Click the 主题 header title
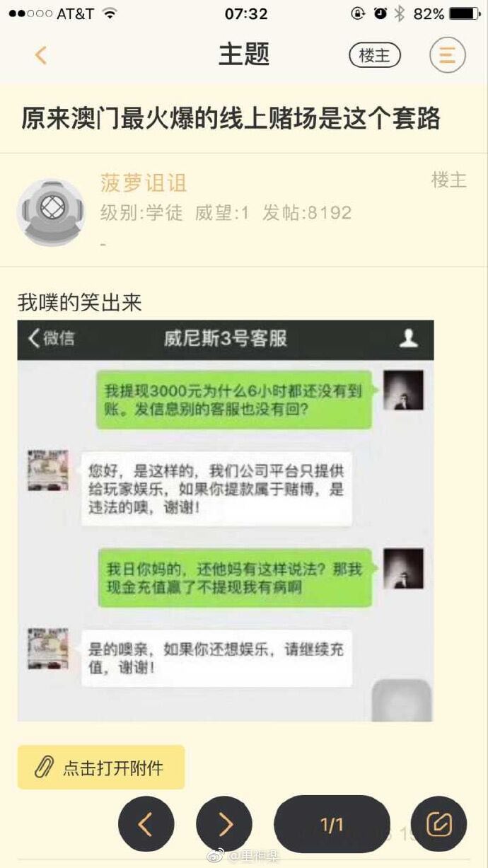Viewport: 488px width, 868px height. [x=244, y=54]
